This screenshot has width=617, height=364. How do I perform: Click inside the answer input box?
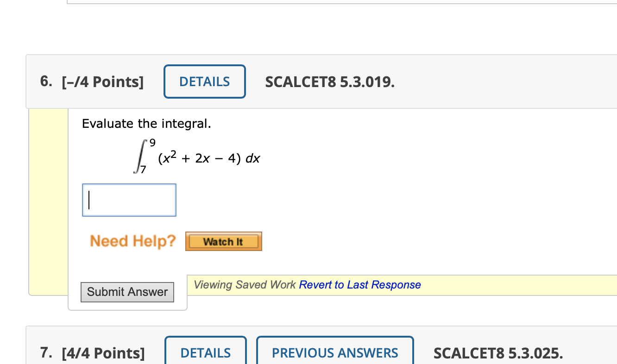pyautogui.click(x=129, y=200)
